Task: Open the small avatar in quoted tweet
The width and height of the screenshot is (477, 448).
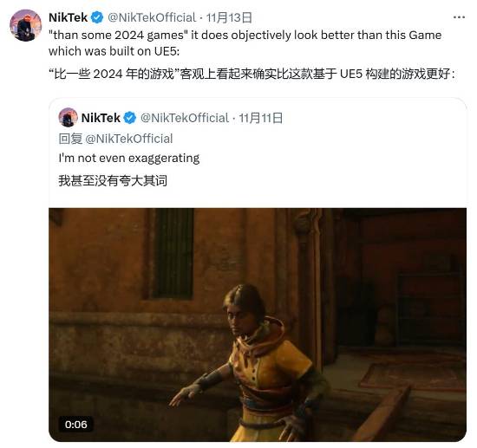Action: [68, 117]
